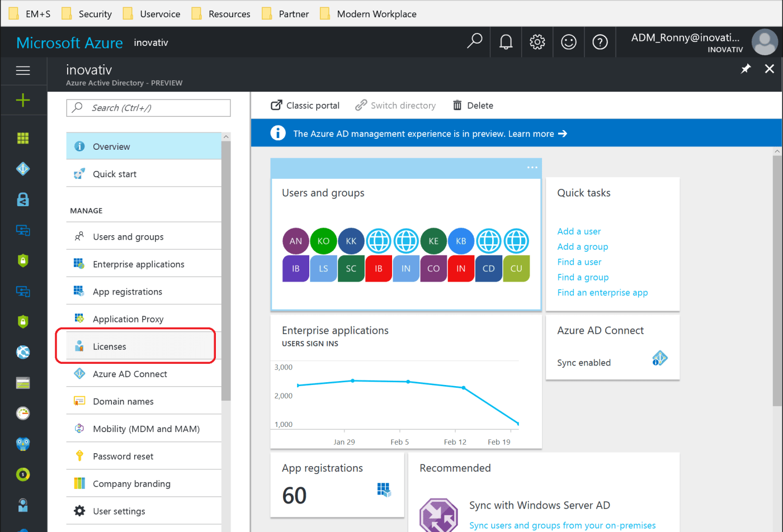The width and height of the screenshot is (783, 532).
Task: Open the Azure search magnifier icon
Action: click(x=474, y=42)
